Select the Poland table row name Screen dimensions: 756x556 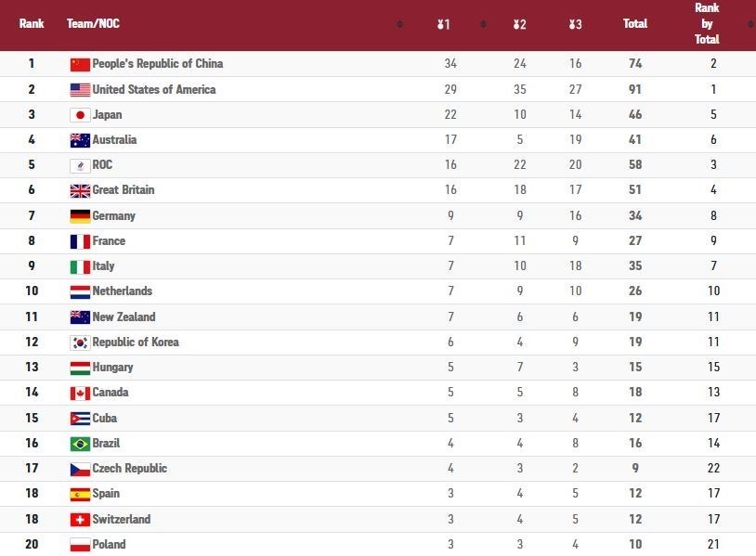click(109, 545)
